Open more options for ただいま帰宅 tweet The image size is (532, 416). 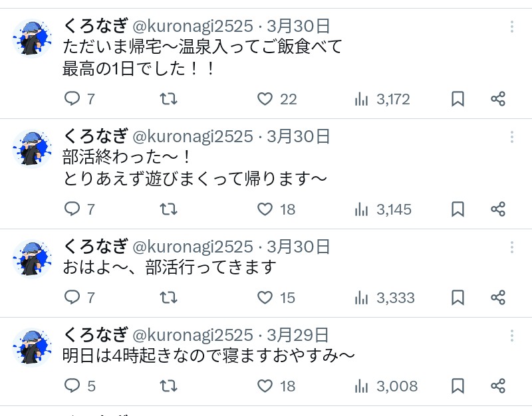tap(512, 27)
